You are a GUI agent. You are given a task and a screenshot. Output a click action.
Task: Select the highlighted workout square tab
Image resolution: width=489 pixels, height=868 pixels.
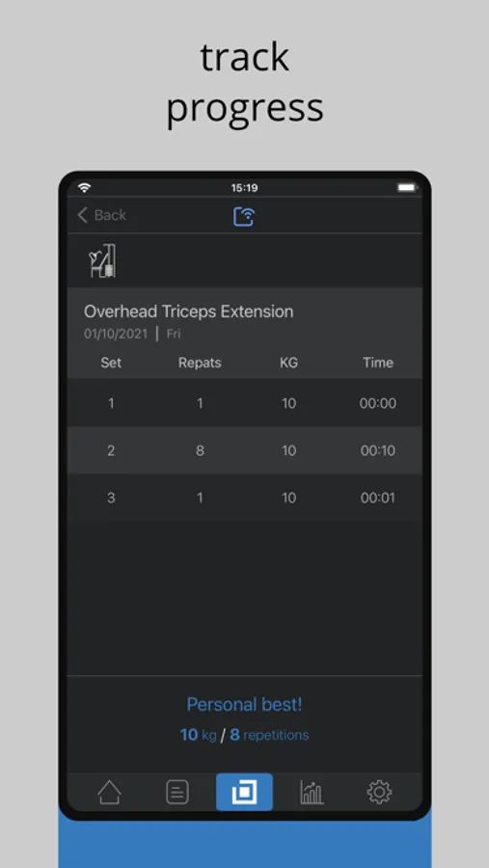(x=244, y=792)
